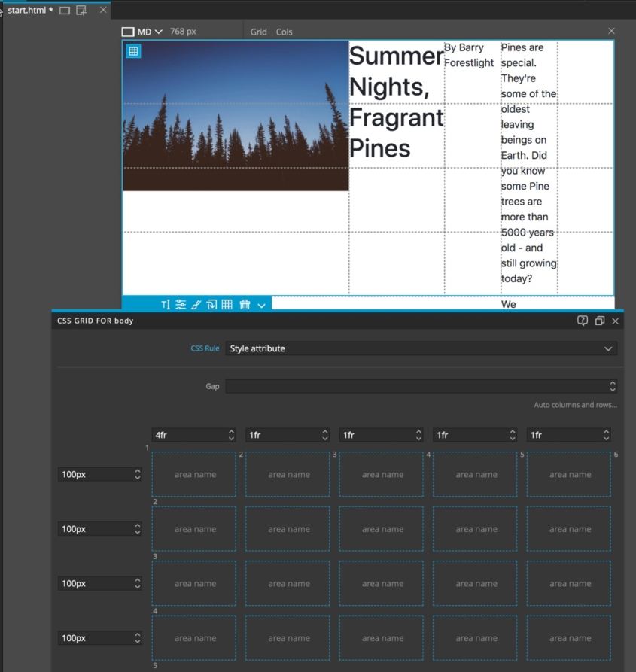The height and width of the screenshot is (672, 636).
Task: Open the CSS Grid editor icon in the toolbar
Action: [229, 305]
